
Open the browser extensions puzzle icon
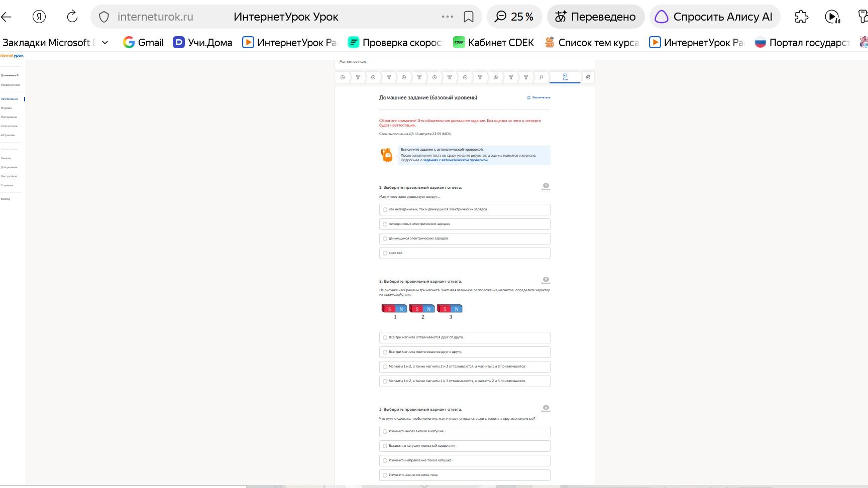tap(801, 17)
